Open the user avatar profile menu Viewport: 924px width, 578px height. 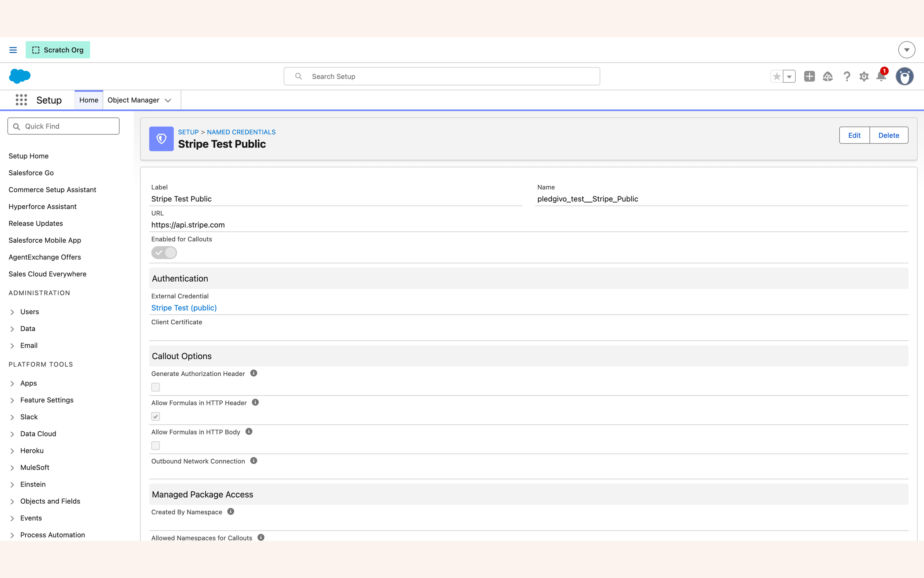(x=904, y=76)
